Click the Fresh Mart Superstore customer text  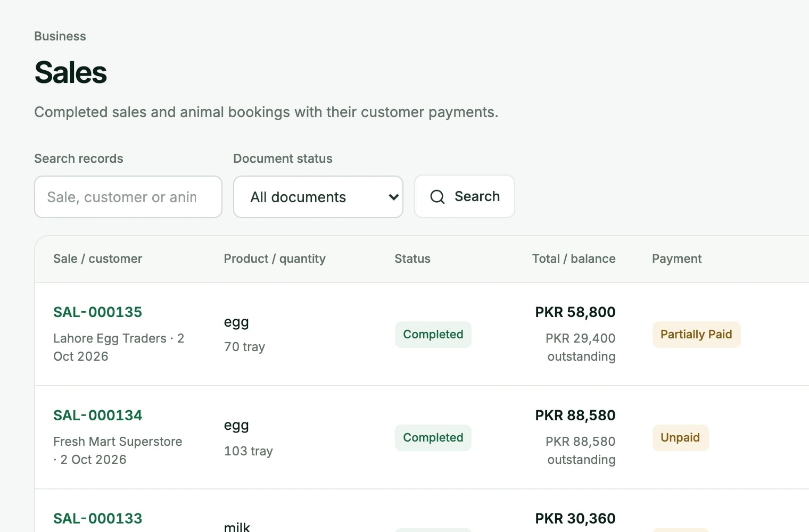coord(118,442)
